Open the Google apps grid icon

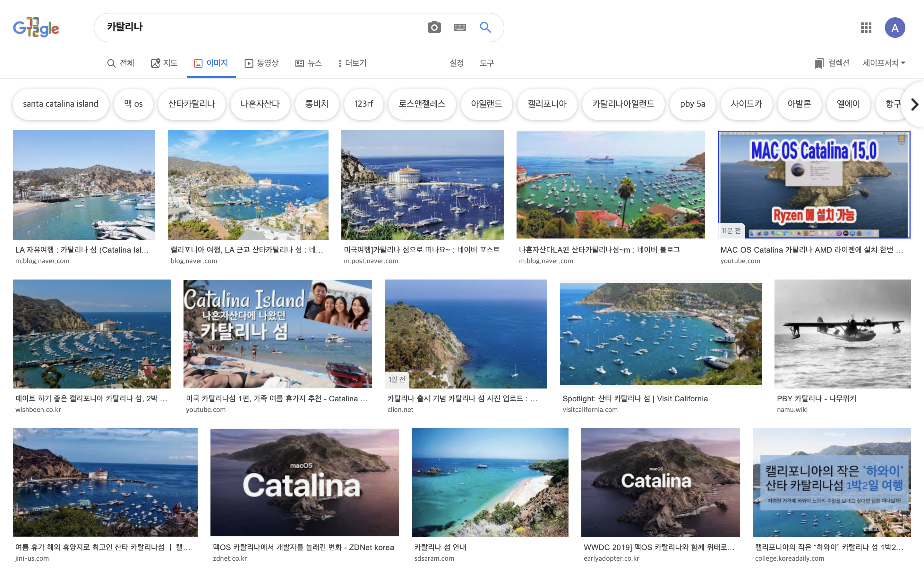866,28
